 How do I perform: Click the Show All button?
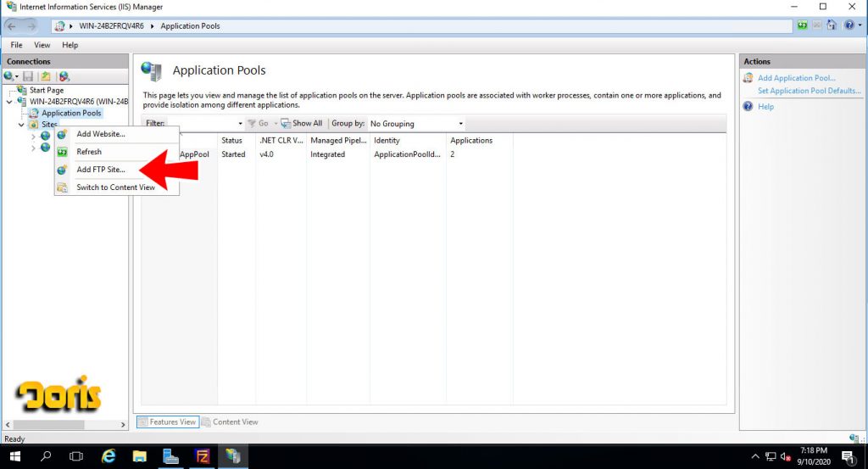point(302,124)
